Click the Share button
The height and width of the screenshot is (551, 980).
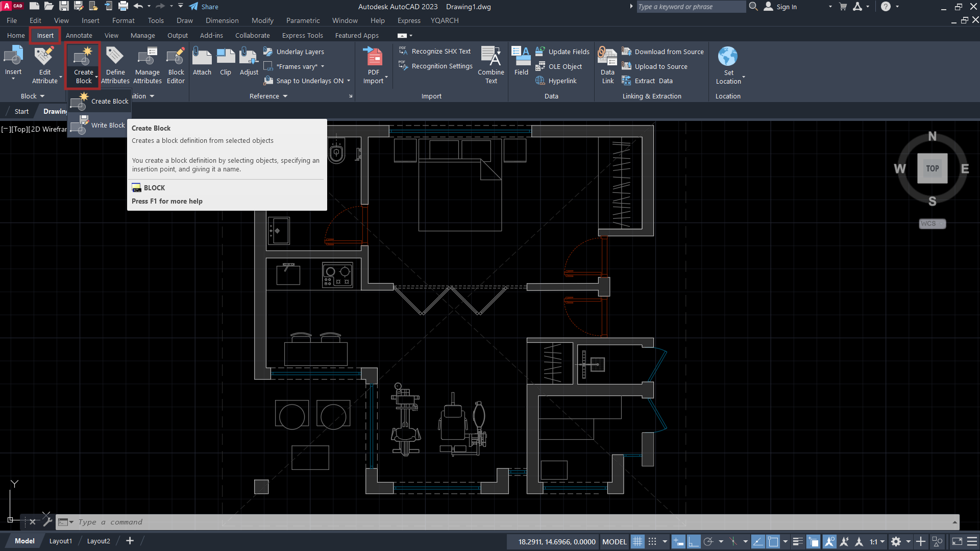[204, 7]
